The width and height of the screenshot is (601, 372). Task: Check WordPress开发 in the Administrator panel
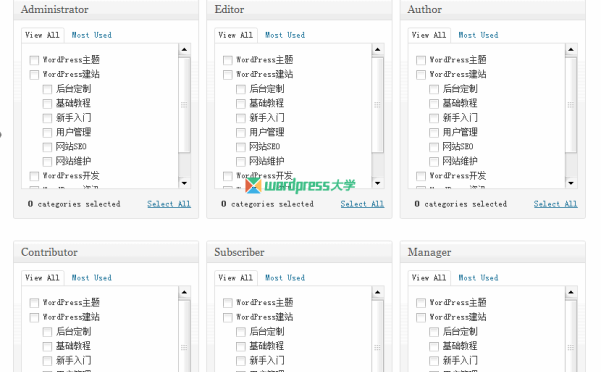34,176
